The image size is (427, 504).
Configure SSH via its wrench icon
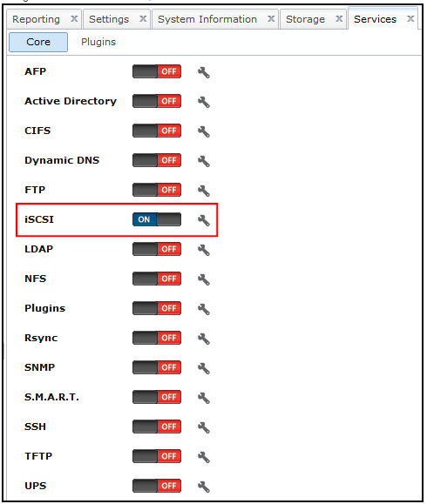click(204, 427)
